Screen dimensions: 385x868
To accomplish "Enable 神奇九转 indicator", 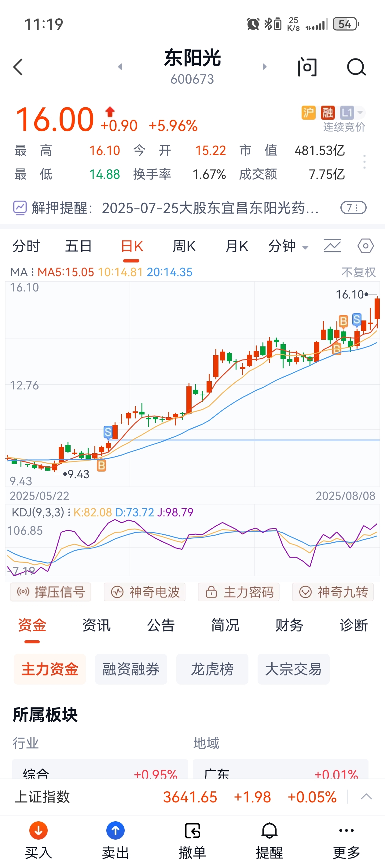I will point(333,592).
